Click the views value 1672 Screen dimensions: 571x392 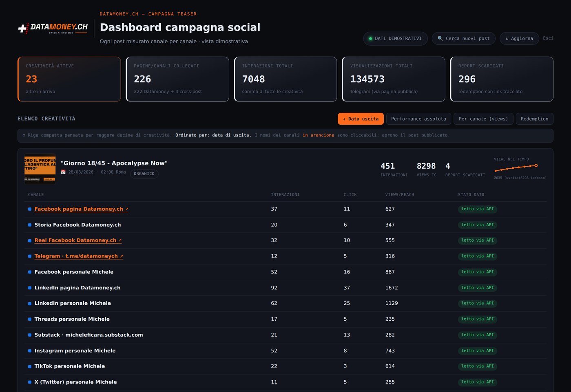click(x=392, y=288)
